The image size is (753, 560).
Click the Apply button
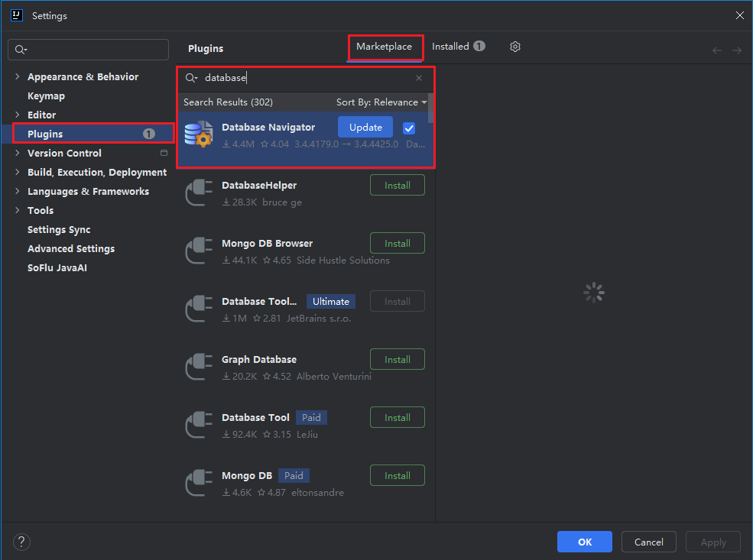pyautogui.click(x=713, y=542)
